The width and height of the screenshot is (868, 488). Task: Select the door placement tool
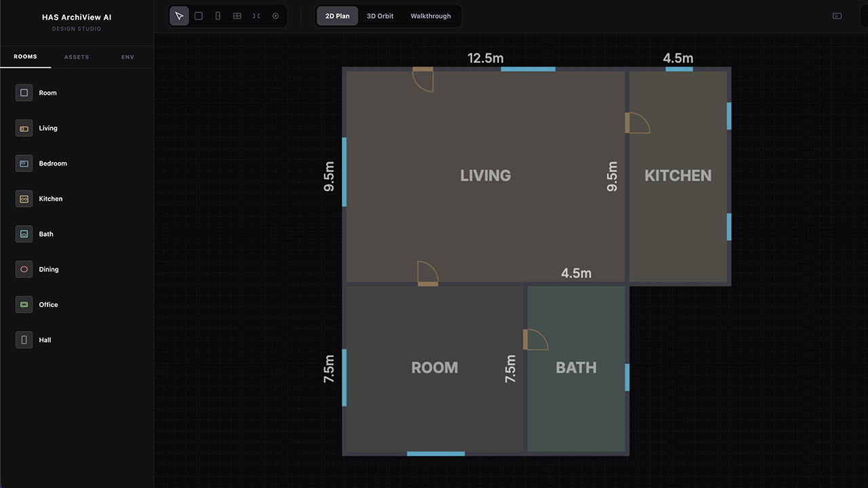tap(256, 16)
